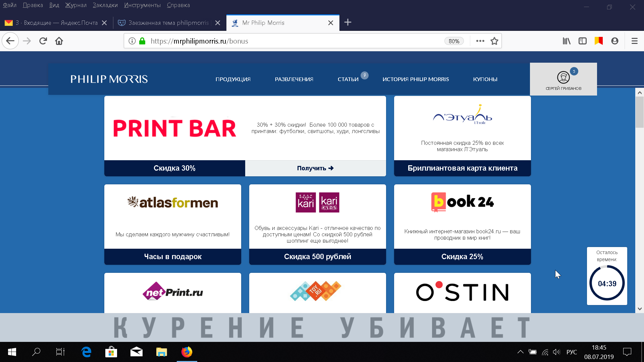The width and height of the screenshot is (644, 362).
Task: Click the Получить button for Print Bar
Action: (x=315, y=168)
